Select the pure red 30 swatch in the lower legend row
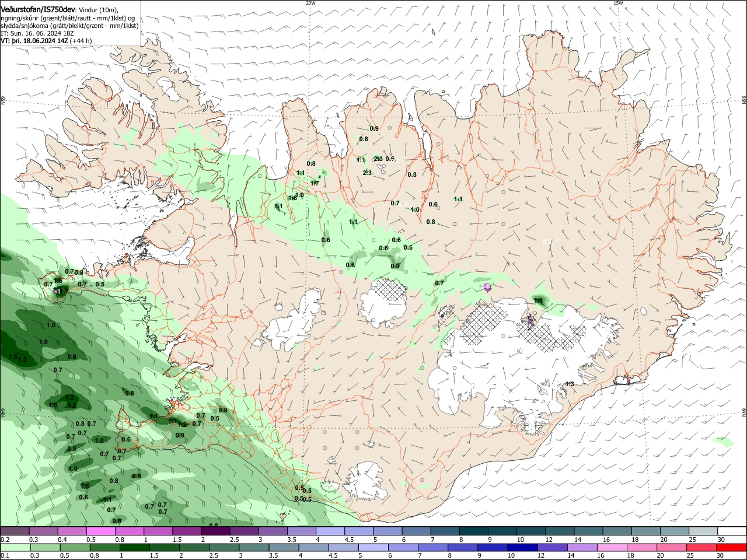This screenshot has width=747, height=560. [x=731, y=547]
